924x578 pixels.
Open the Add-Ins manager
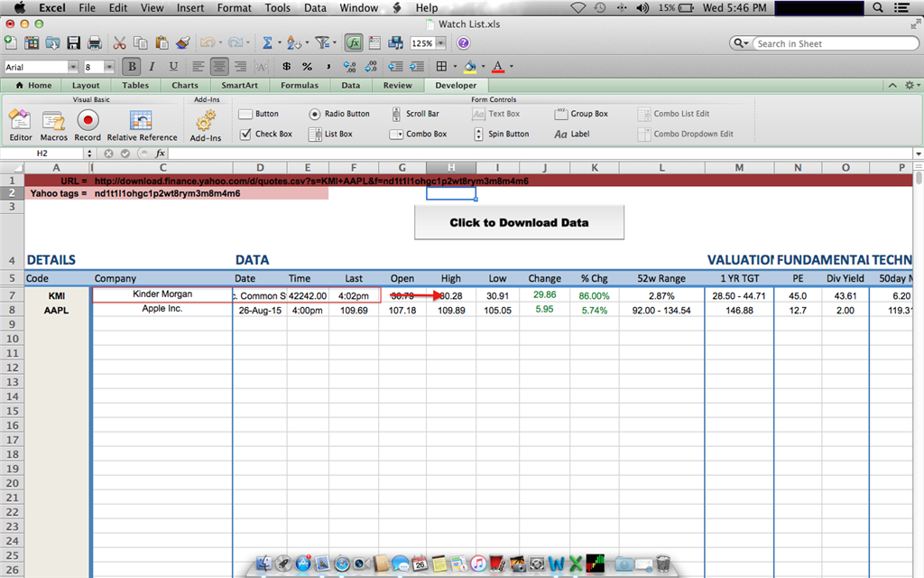(206, 125)
